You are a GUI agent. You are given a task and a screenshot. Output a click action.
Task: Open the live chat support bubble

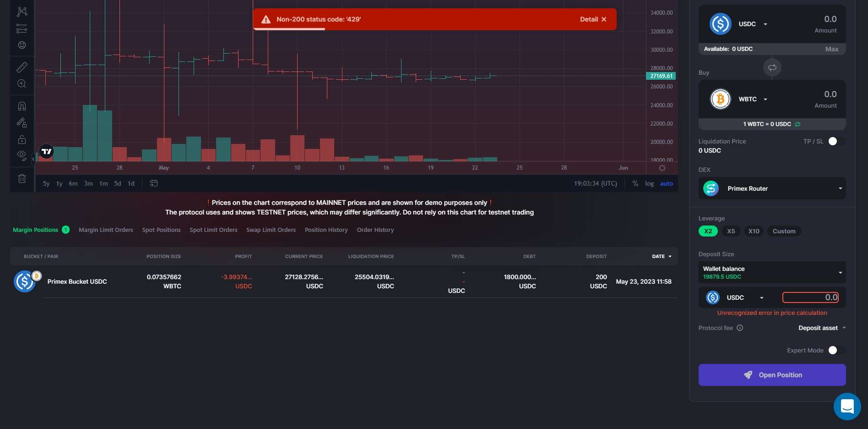(847, 407)
